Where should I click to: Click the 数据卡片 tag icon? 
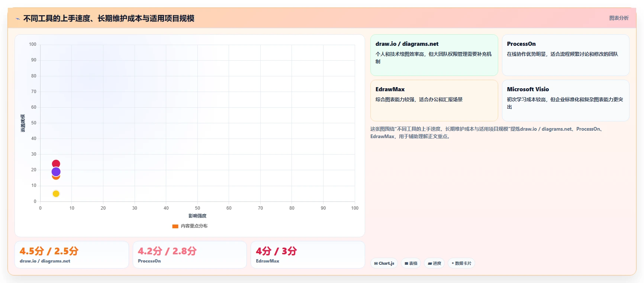click(x=453, y=263)
